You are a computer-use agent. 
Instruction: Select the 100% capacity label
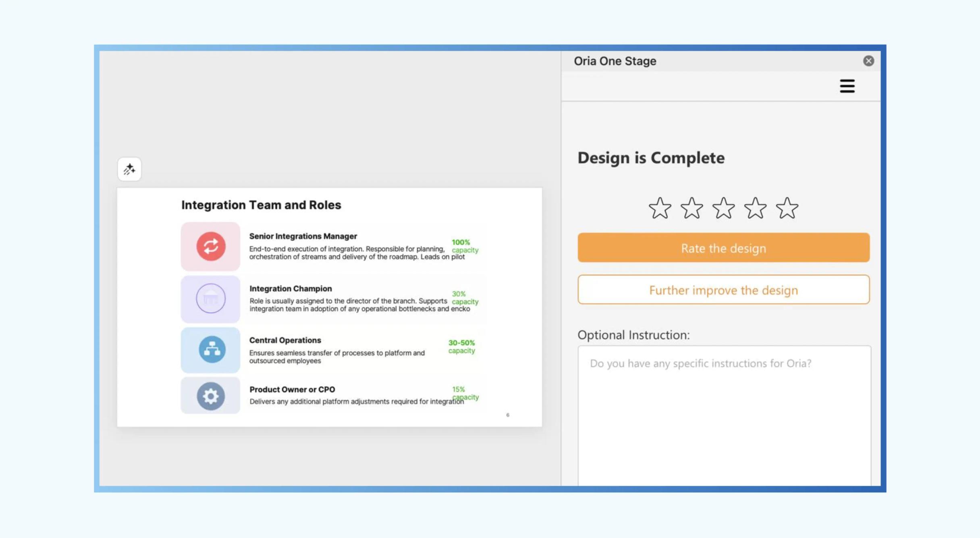(465, 246)
